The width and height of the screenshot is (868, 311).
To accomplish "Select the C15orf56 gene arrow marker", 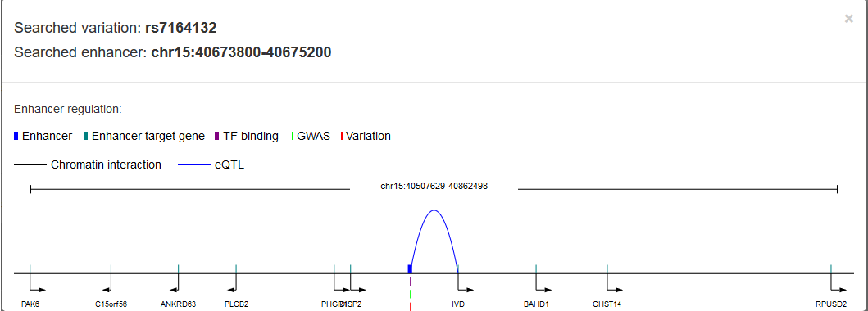I will 107,283.
